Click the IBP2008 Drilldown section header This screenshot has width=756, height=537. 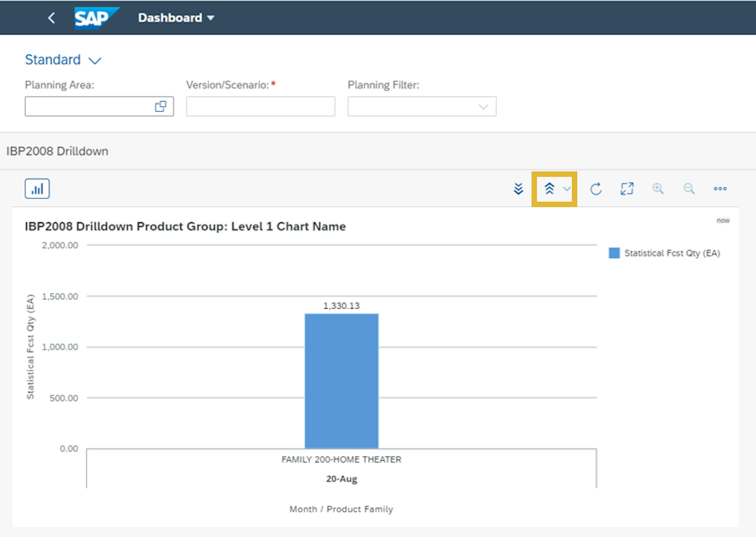point(57,151)
